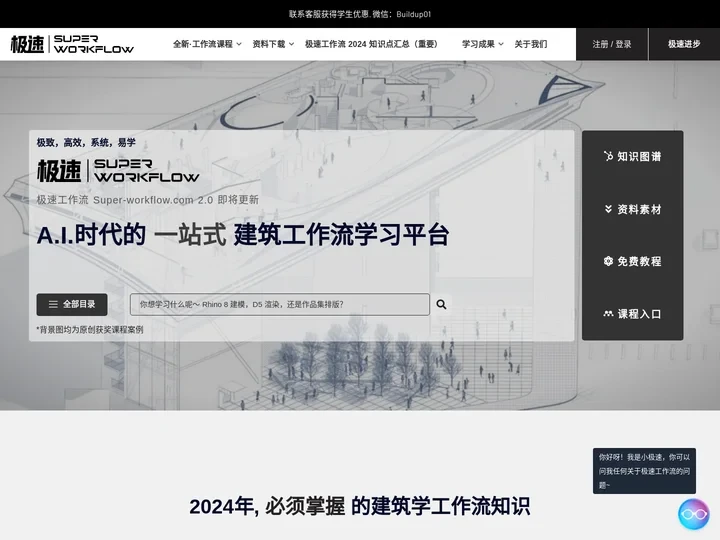Click the text 极致，高效，系统，易学

86,142
